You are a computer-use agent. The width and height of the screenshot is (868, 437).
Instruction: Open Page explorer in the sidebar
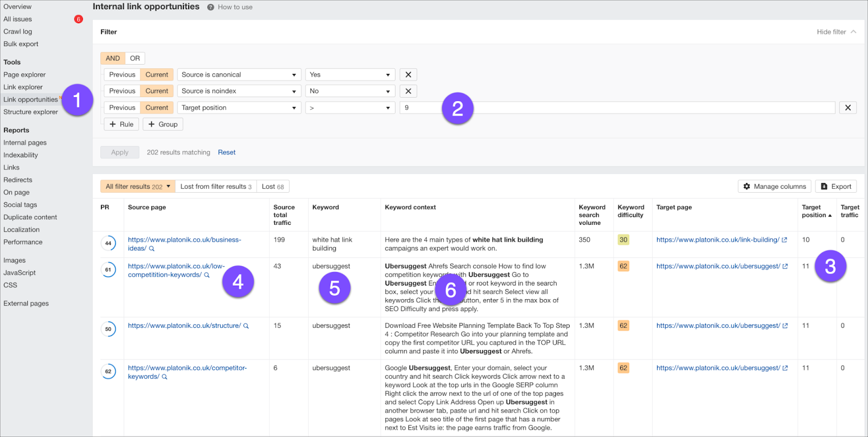(x=24, y=75)
